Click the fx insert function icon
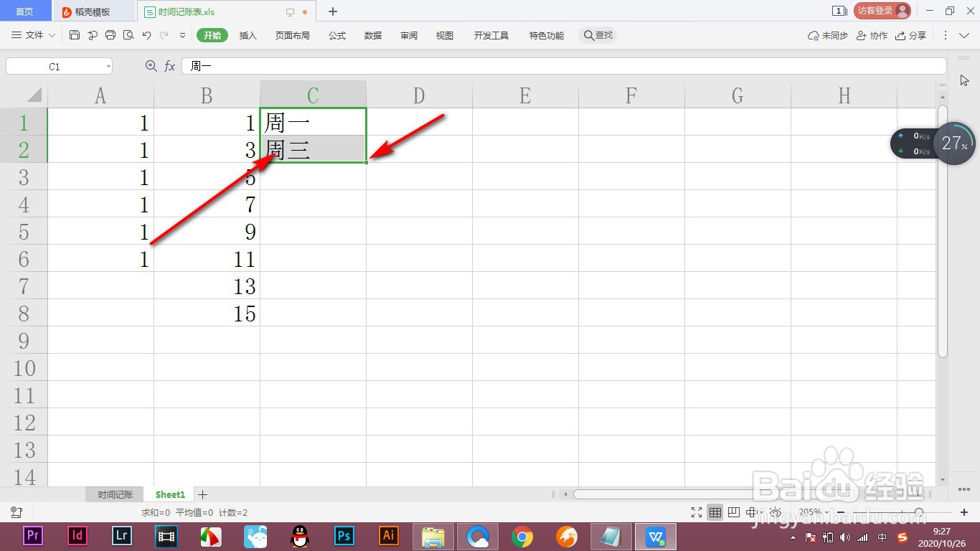980x551 pixels. [x=170, y=66]
